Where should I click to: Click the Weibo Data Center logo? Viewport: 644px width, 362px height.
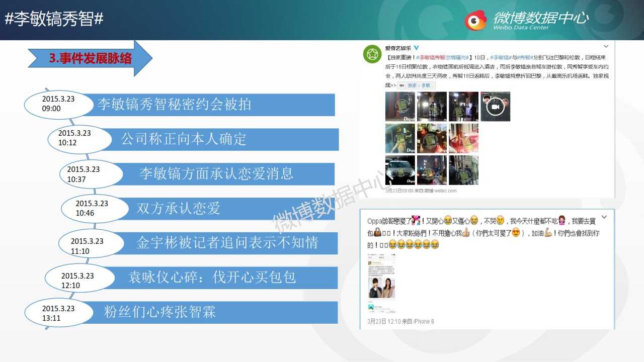click(x=526, y=20)
